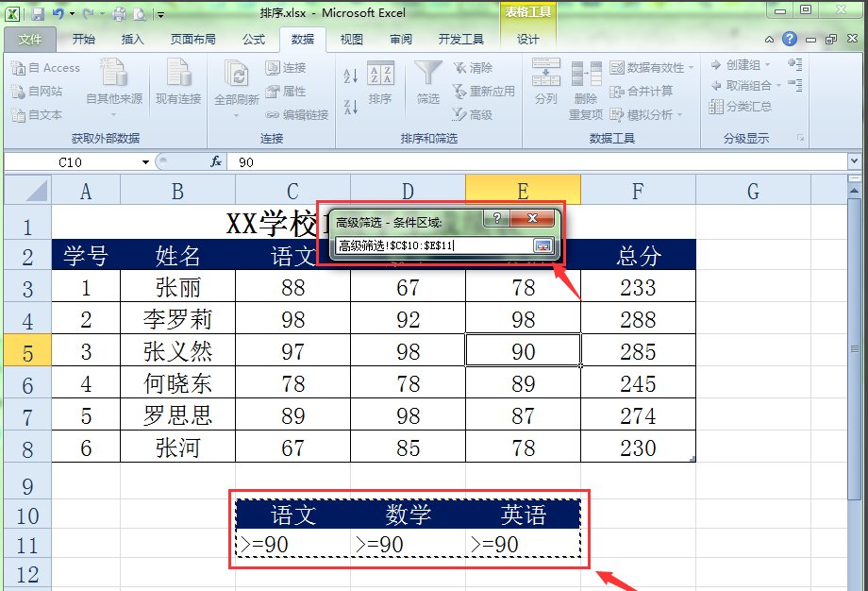Viewport: 868px width, 591px height.
Task: Click Text to Columns (分列)
Action: point(546,82)
